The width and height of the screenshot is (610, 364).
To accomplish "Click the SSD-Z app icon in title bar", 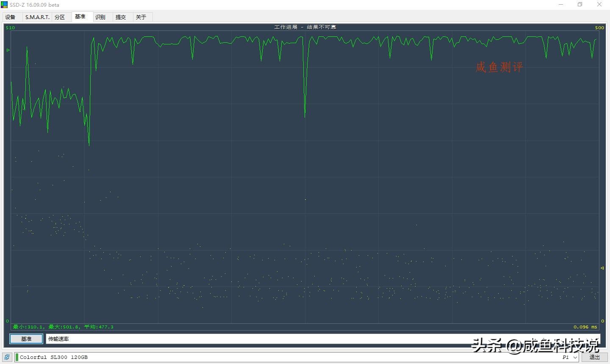I will (4, 5).
